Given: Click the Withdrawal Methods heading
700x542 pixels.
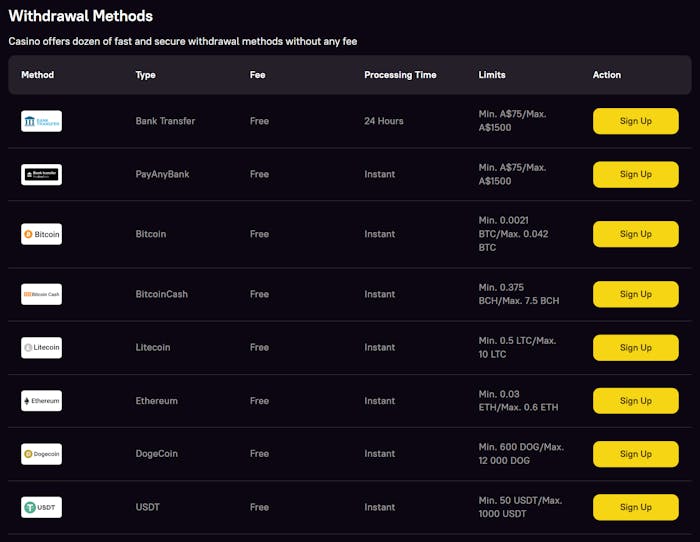Looking at the screenshot, I should 81,16.
